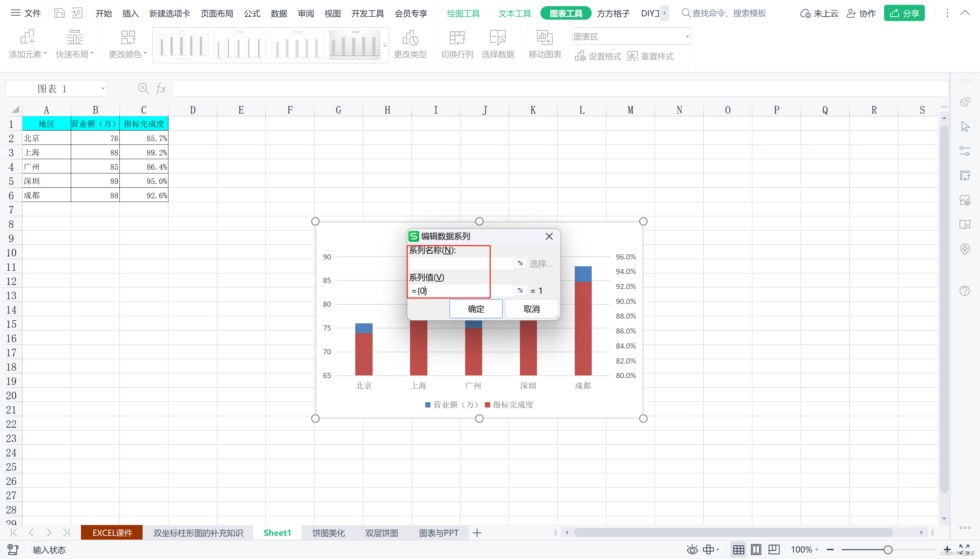980x559 pixels.
Task: Switch to page layout view in status bar
Action: 756,550
